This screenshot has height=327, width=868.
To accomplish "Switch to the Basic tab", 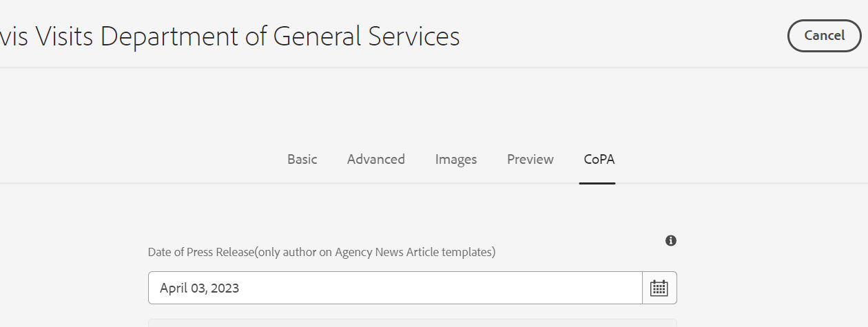I will [302, 159].
